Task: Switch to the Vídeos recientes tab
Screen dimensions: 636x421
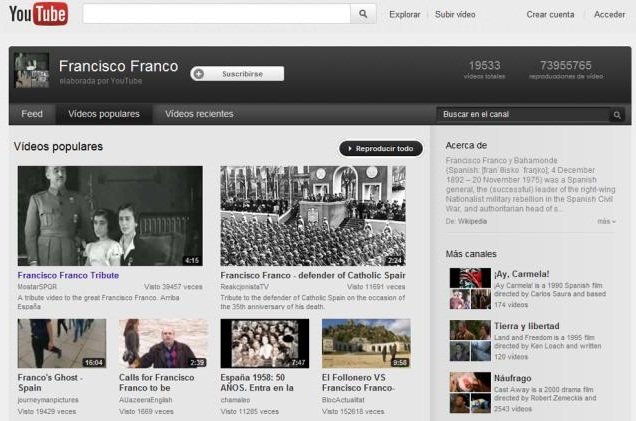Action: [199, 114]
